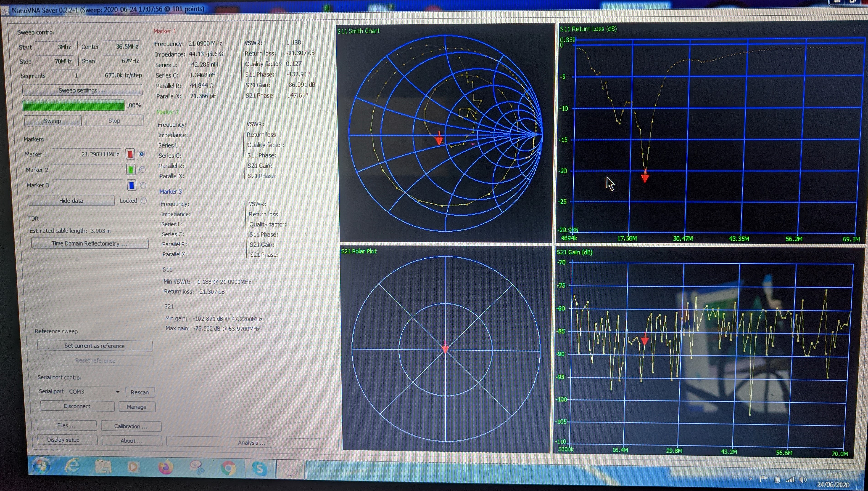Click the Marker 2 frequency field
This screenshot has height=491, width=868.
pos(87,170)
